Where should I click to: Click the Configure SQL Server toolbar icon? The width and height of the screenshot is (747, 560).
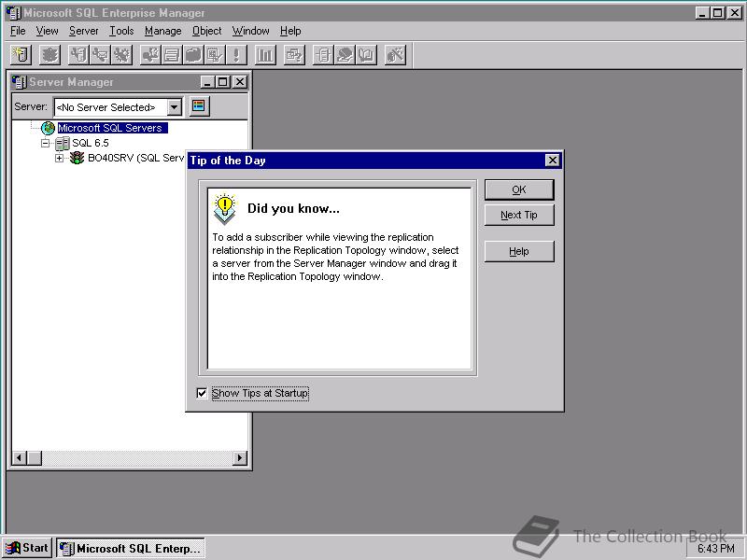coord(78,55)
